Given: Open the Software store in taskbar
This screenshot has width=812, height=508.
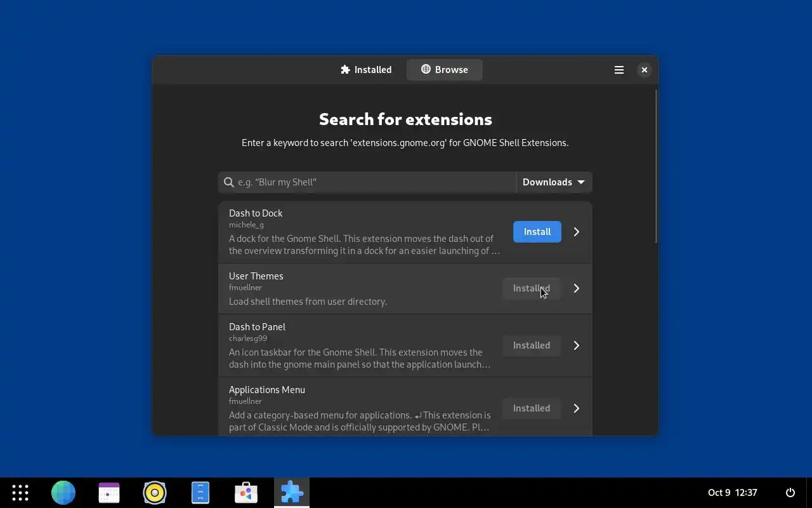Looking at the screenshot, I should coord(246,493).
